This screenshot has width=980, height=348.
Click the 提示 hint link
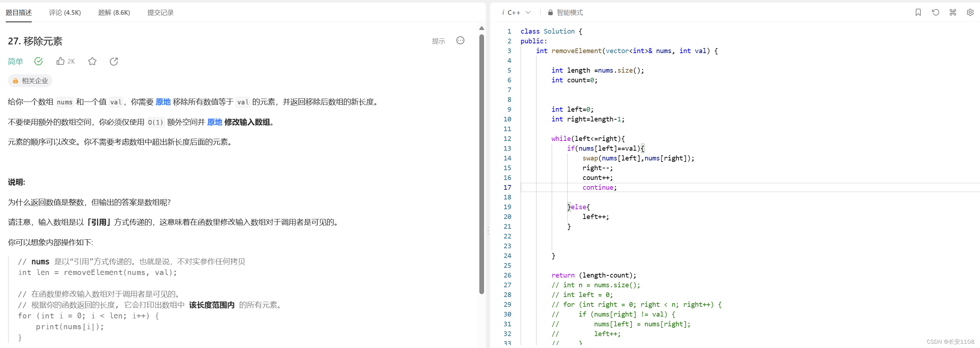(x=438, y=41)
